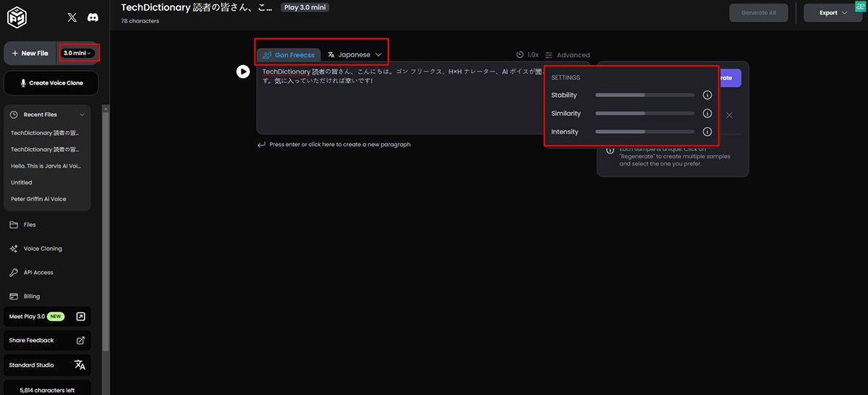Expand the Japanese language dropdown

tap(354, 54)
